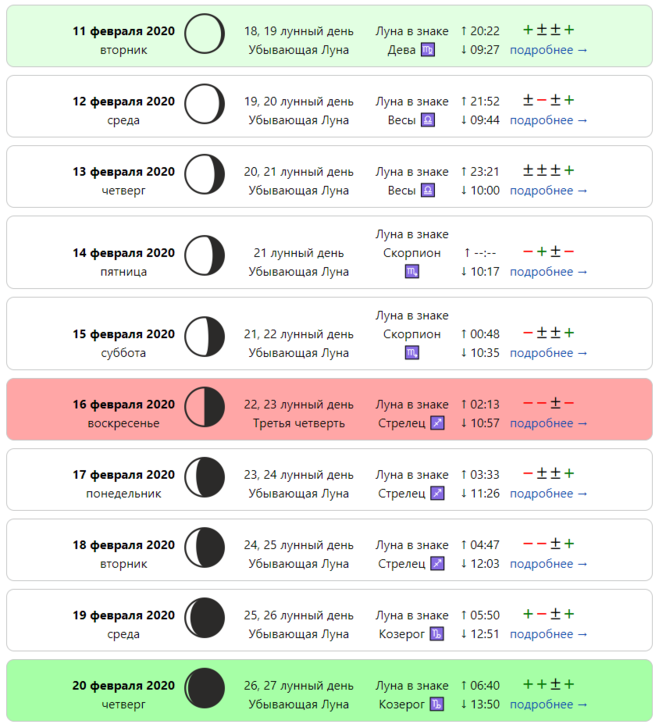
Task: Click the third quarter moon icon for 16 февраля
Action: coord(205,407)
